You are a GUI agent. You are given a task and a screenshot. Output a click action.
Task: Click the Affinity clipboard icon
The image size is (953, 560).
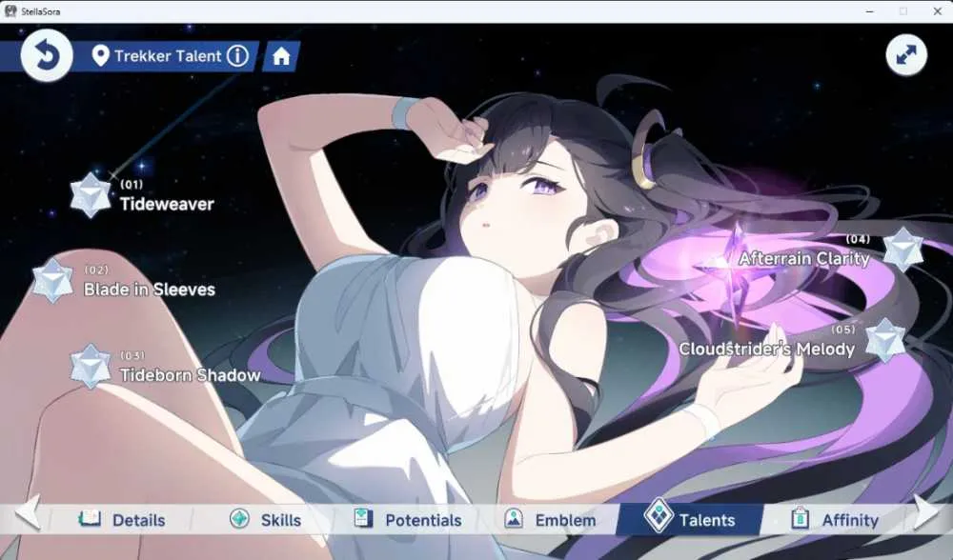800,518
